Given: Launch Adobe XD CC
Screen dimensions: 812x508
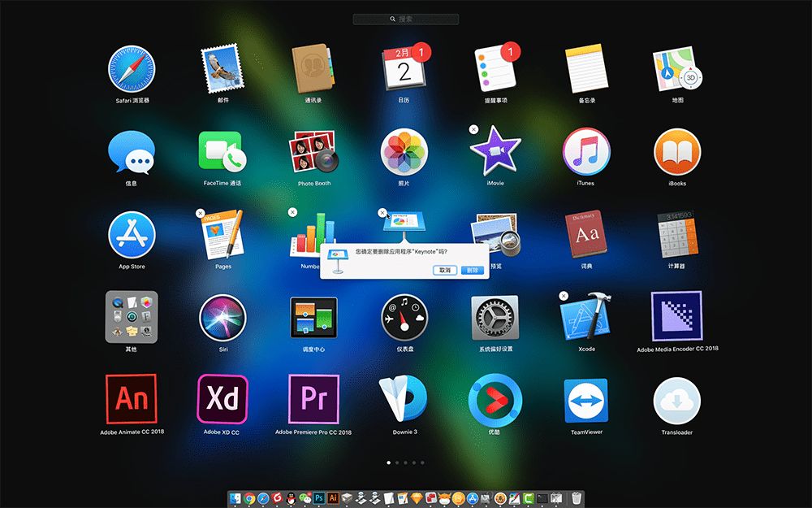Looking at the screenshot, I should click(222, 399).
